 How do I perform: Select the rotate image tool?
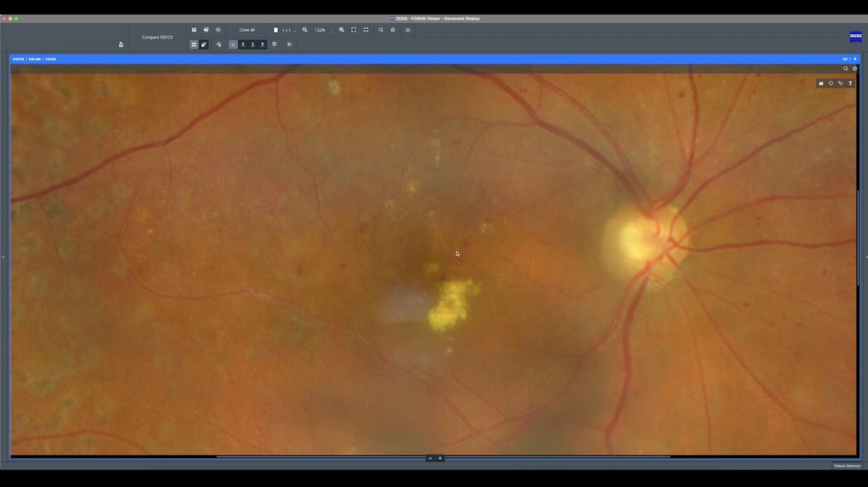(x=218, y=44)
